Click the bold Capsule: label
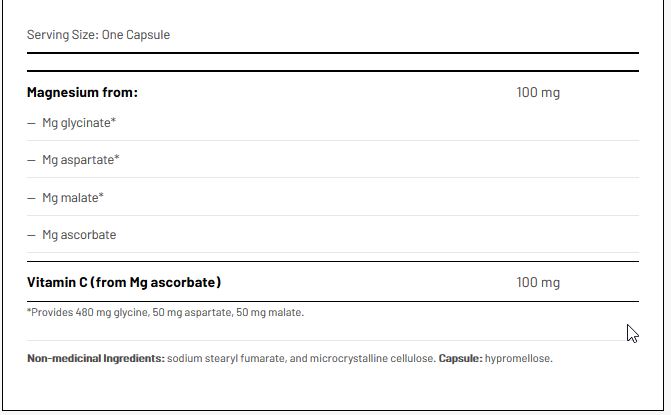Screen dimensions: 671x415 (x=460, y=358)
